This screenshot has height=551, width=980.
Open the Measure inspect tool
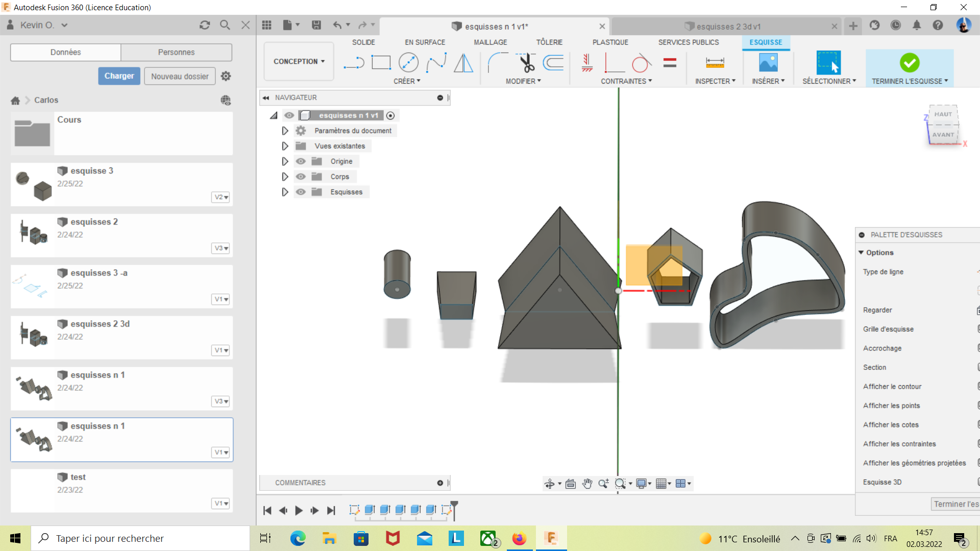tap(715, 63)
